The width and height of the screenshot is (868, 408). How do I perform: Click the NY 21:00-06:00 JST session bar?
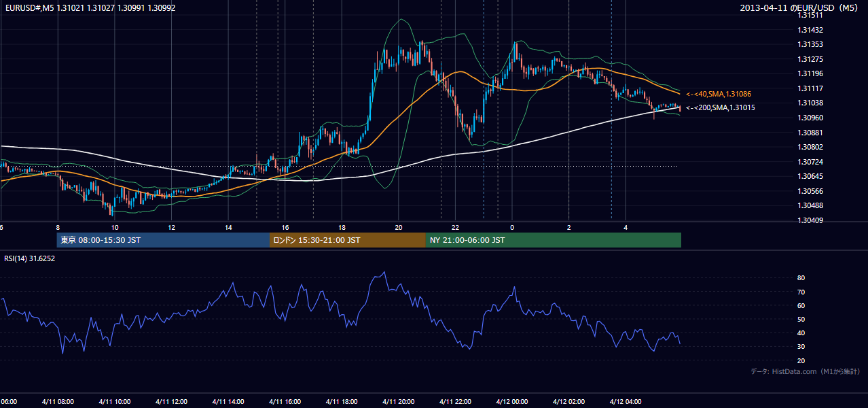(x=554, y=240)
